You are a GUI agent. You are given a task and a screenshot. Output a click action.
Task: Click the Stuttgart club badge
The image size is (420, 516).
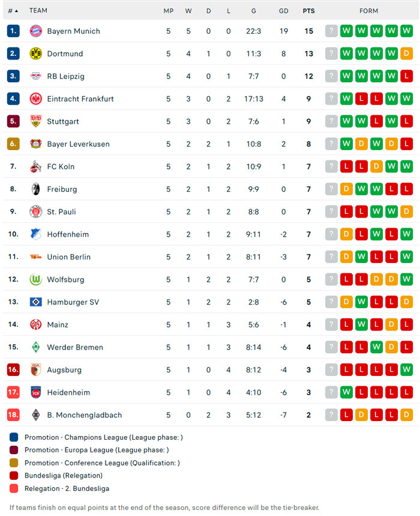click(x=35, y=121)
